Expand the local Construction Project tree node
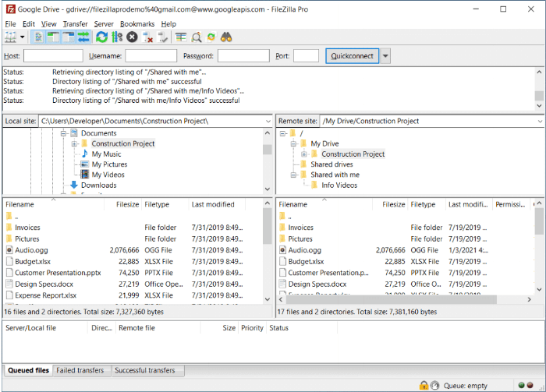Image resolution: width=546 pixels, height=392 pixels. click(74, 144)
